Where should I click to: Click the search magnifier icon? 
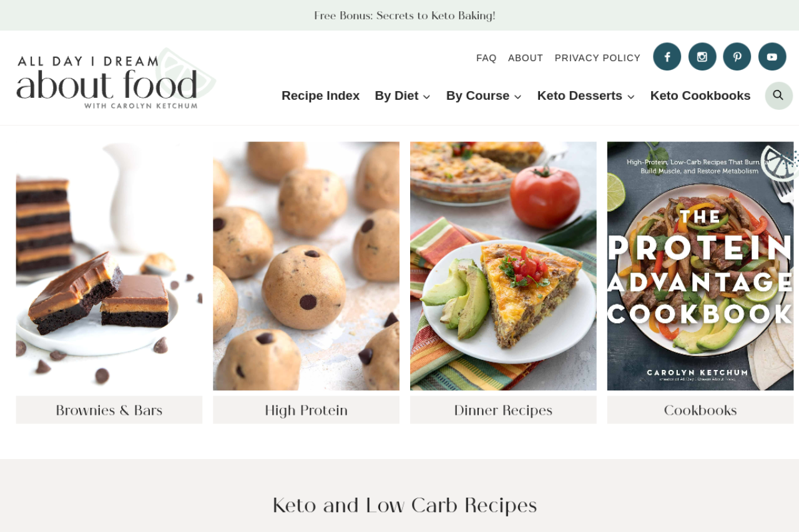point(778,95)
